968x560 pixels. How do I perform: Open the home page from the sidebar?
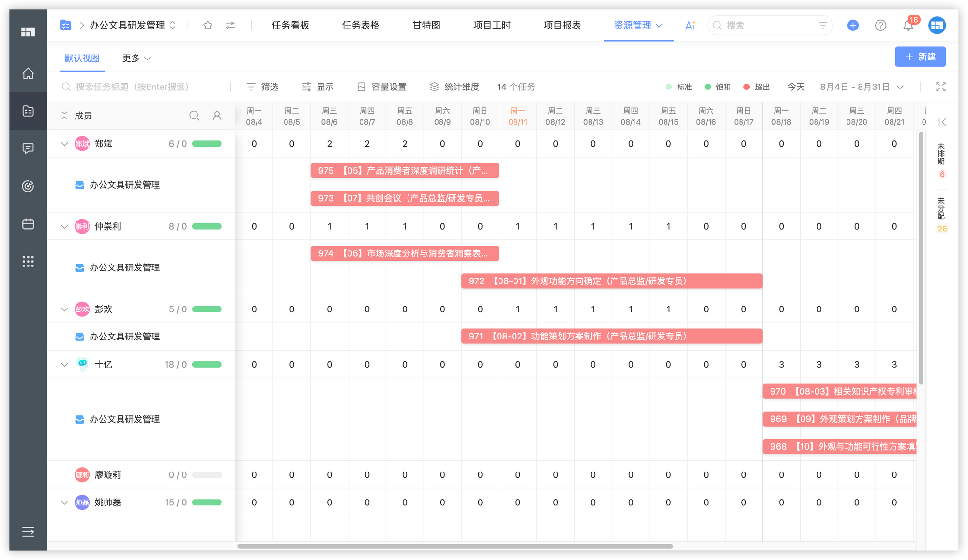[28, 74]
